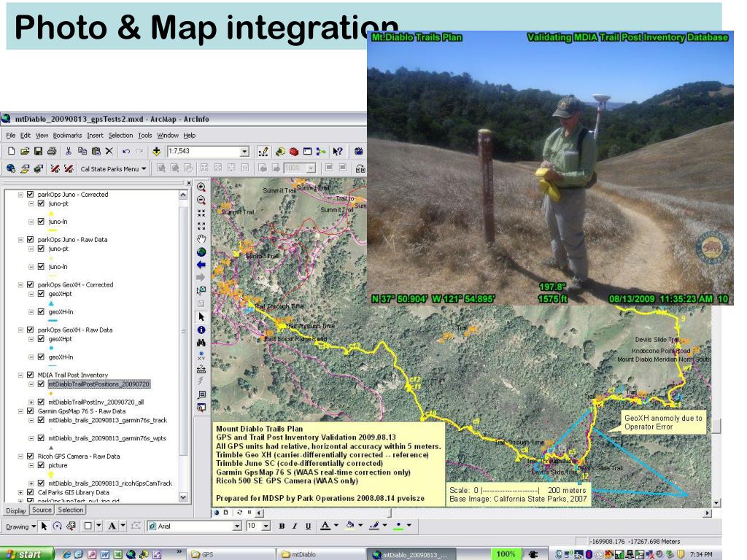Open the red ArcToolbox icon
This screenshot has width=747, height=560.
[x=294, y=152]
